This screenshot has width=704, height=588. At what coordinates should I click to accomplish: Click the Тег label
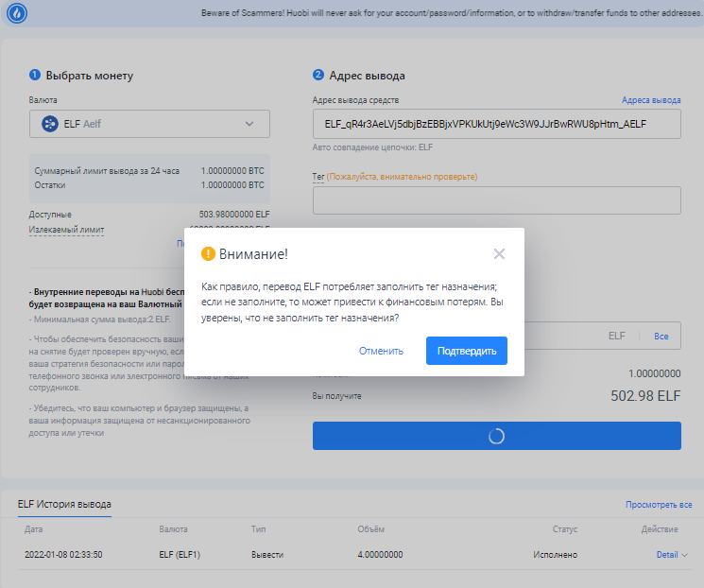[x=318, y=177]
